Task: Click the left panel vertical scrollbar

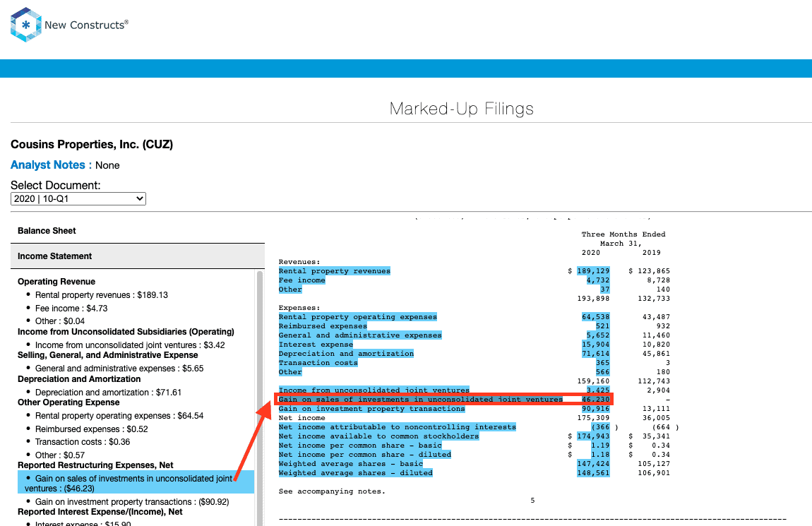Action: coord(259,398)
